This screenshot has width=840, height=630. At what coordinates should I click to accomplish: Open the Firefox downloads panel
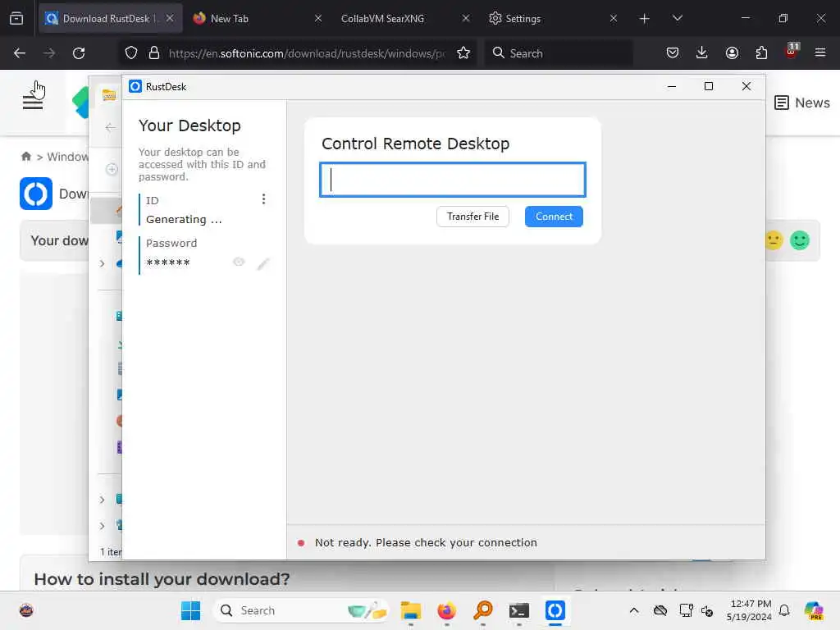coord(702,53)
